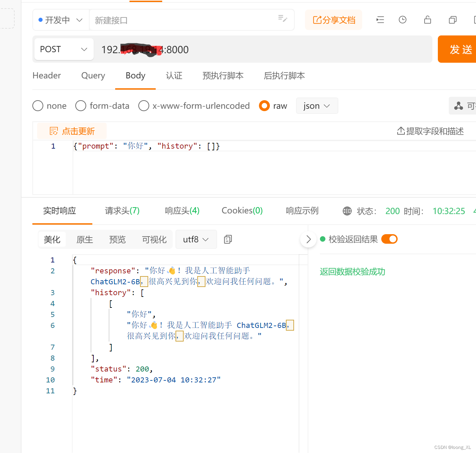The height and width of the screenshot is (453, 476).
Task: Click the structure icon at right of body options
Action: point(459,106)
